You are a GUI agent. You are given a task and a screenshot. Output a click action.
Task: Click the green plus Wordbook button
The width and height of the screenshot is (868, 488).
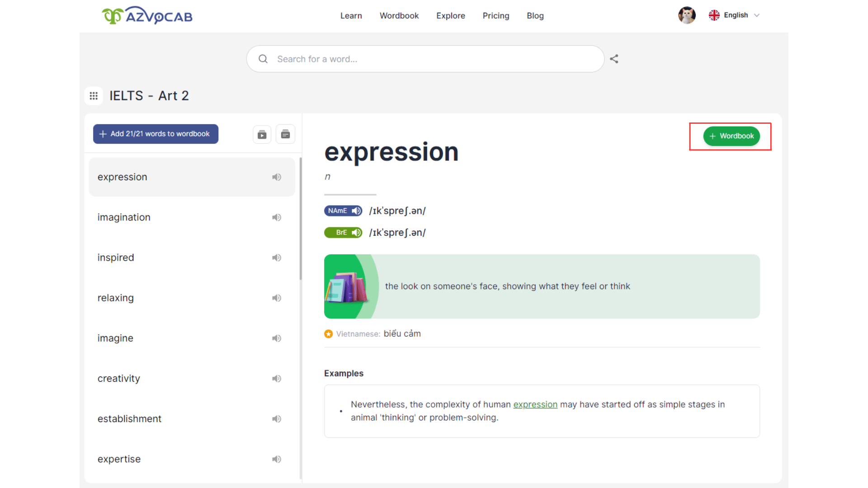point(731,135)
